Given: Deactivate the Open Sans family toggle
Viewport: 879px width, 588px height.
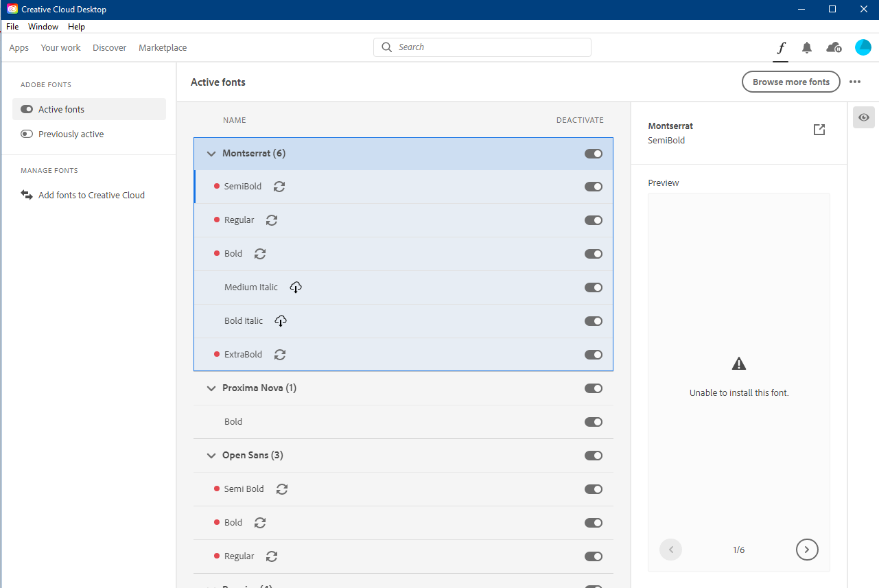Looking at the screenshot, I should click(x=594, y=456).
